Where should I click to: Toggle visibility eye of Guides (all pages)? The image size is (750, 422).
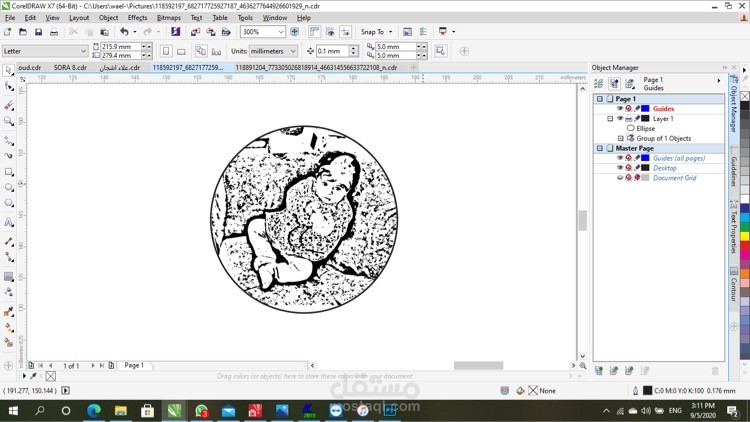620,158
